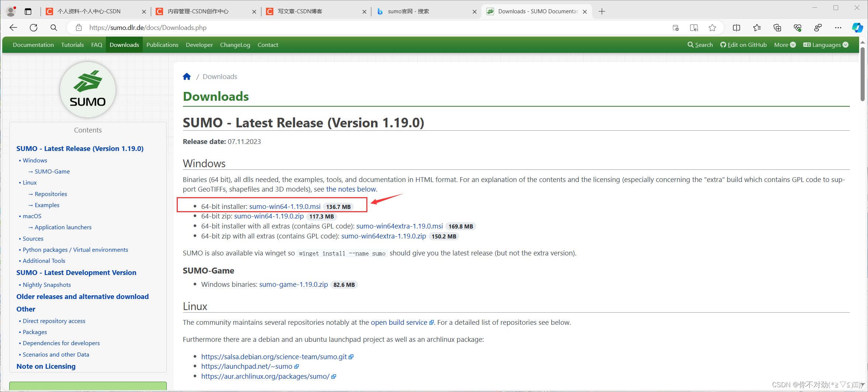Open Edit on GitHub link
Screen dimensions: 868x392
743,45
